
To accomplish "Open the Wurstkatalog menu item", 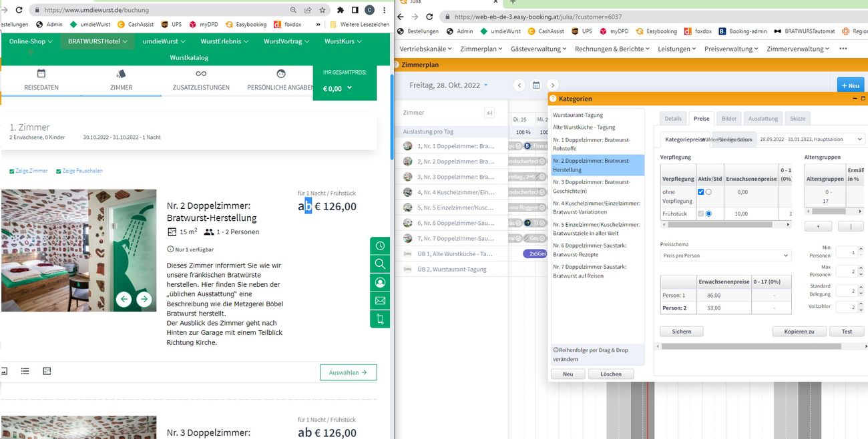I will click(190, 58).
